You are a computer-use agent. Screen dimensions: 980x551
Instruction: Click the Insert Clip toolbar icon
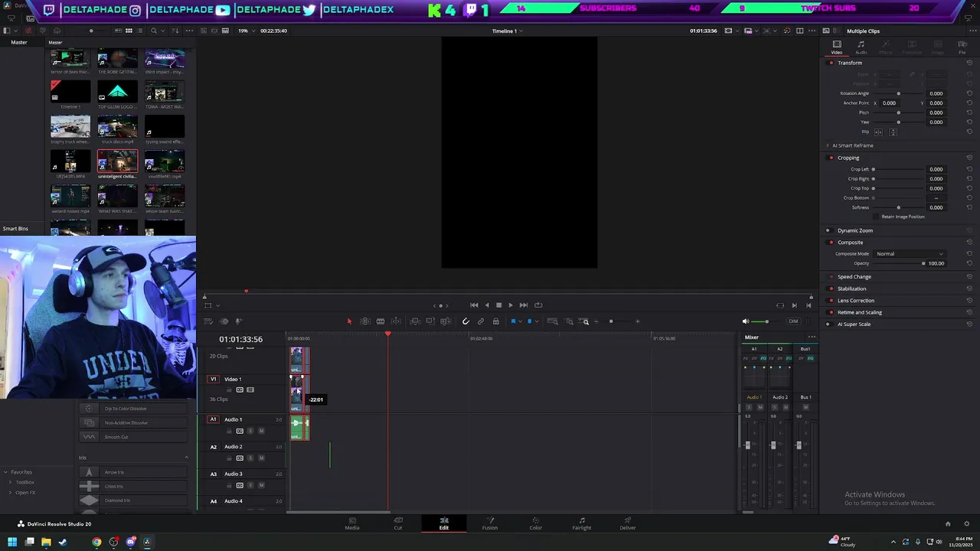coord(415,321)
